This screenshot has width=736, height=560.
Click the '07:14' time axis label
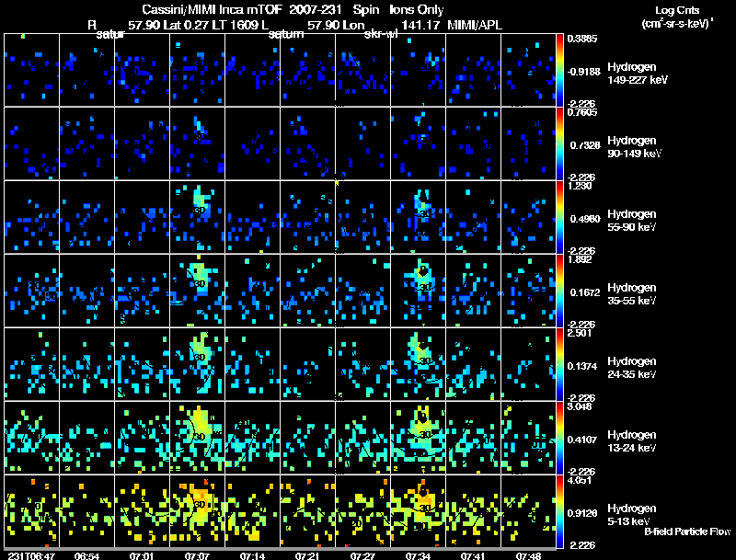252,555
